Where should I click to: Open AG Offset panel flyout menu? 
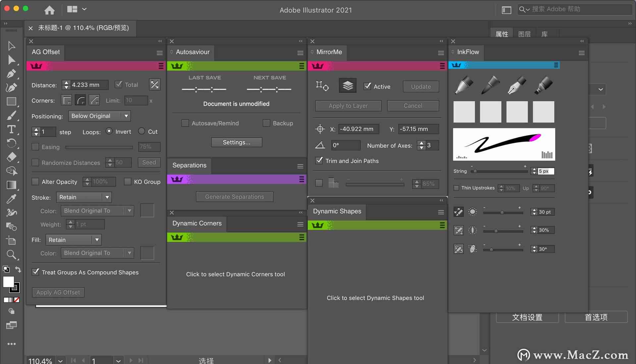[160, 53]
